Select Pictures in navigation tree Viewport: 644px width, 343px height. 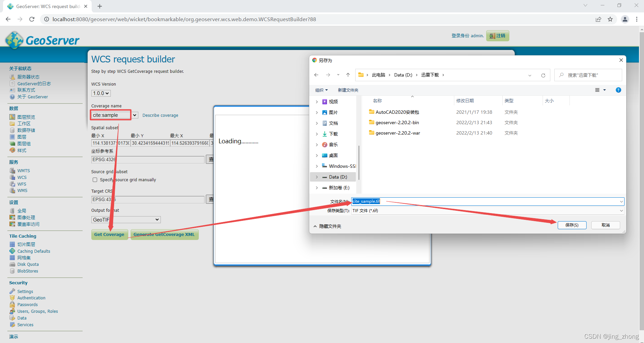[x=333, y=112]
